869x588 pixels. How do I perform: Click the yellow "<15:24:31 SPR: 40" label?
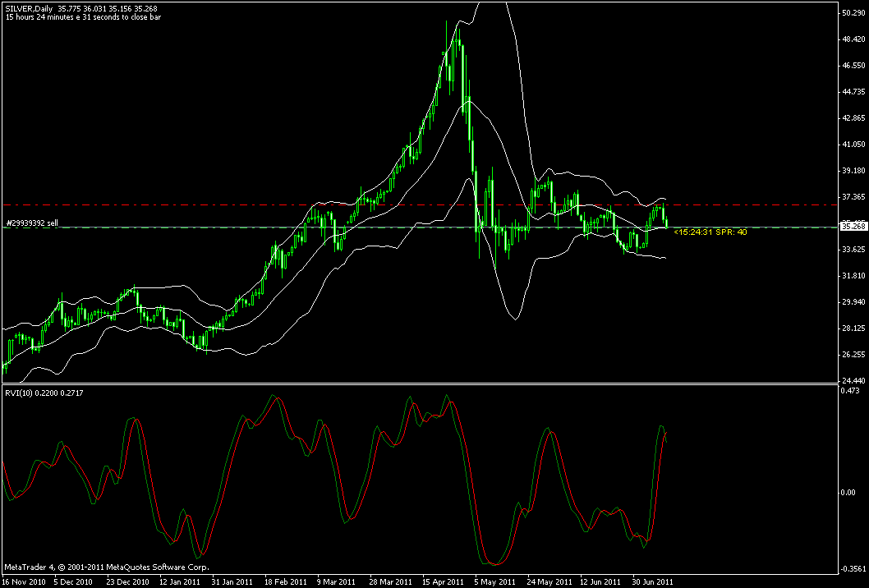point(710,232)
